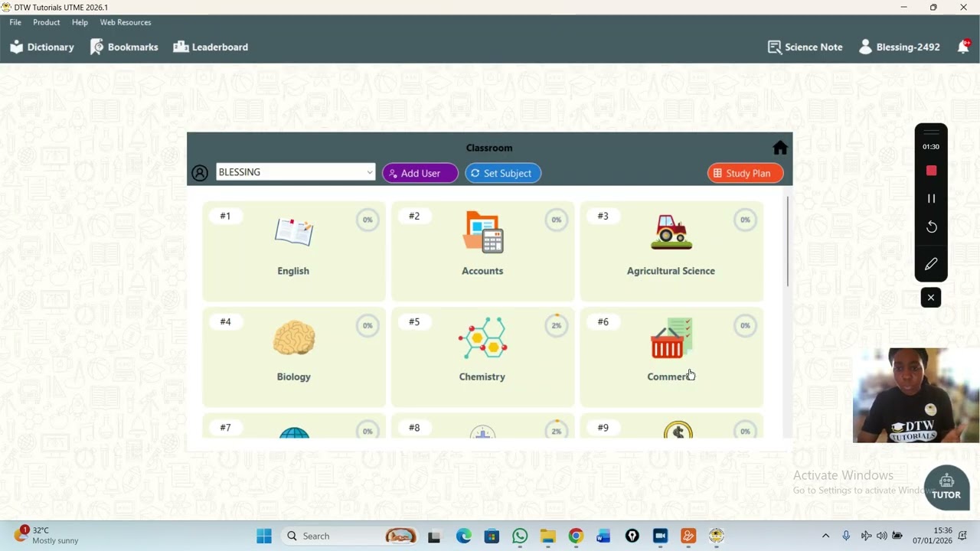Open the Study Plan

click(745, 173)
